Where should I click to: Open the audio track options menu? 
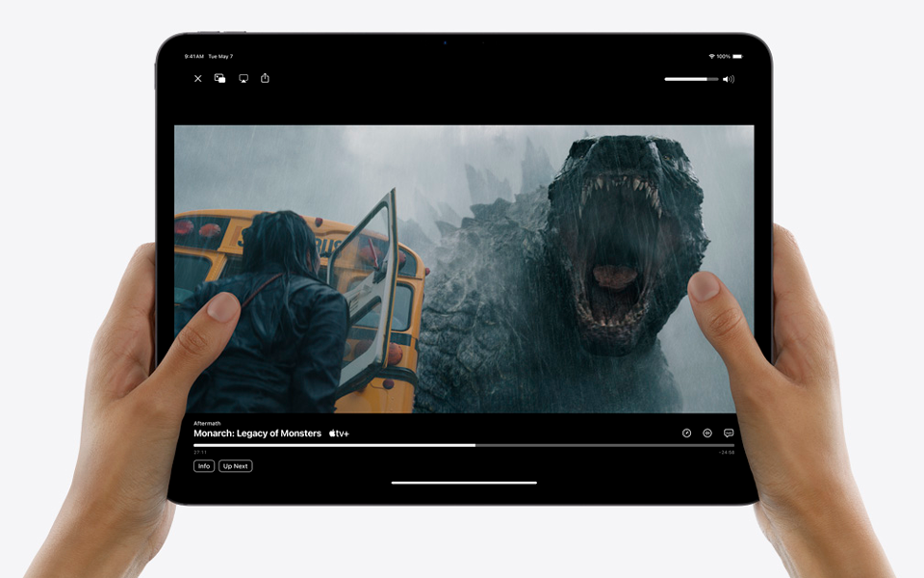click(x=707, y=433)
